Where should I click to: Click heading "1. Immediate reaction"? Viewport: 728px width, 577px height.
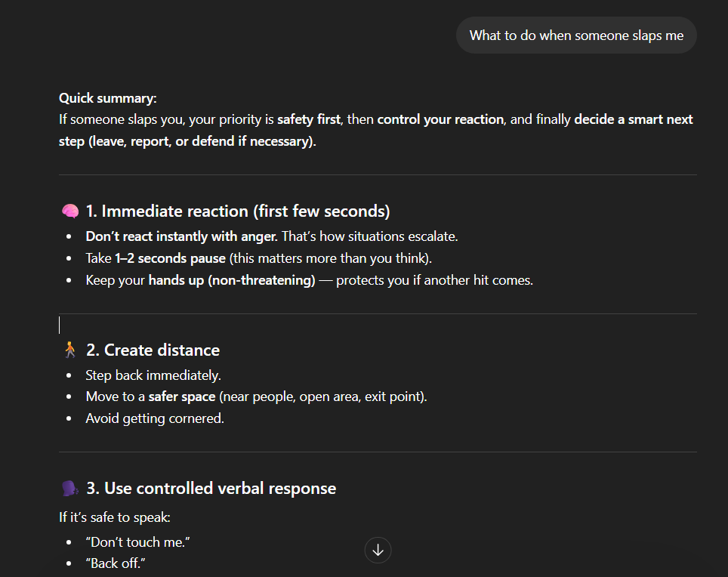(238, 211)
